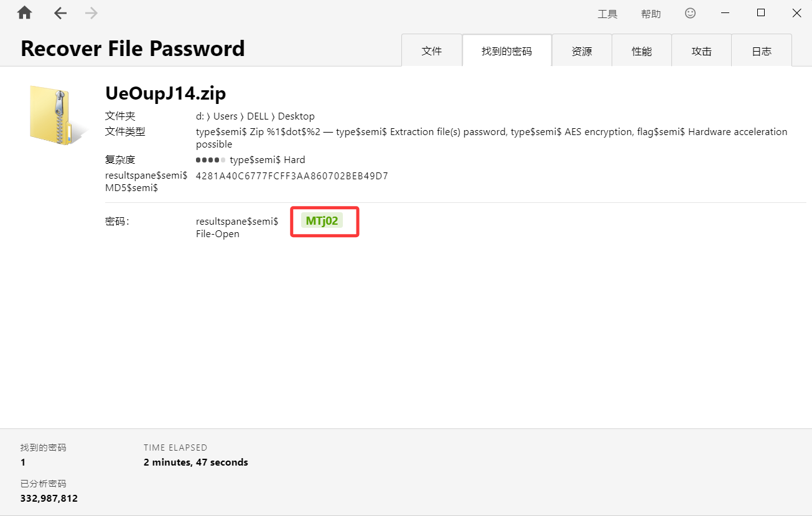Click the complexity dots indicator
Image resolution: width=812 pixels, height=516 pixels.
pyautogui.click(x=210, y=160)
